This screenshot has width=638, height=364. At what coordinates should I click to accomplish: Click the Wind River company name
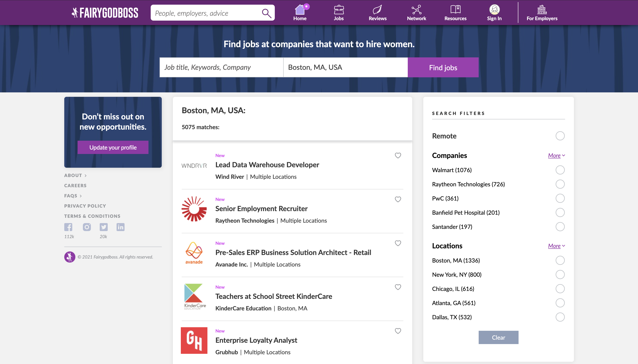230,177
